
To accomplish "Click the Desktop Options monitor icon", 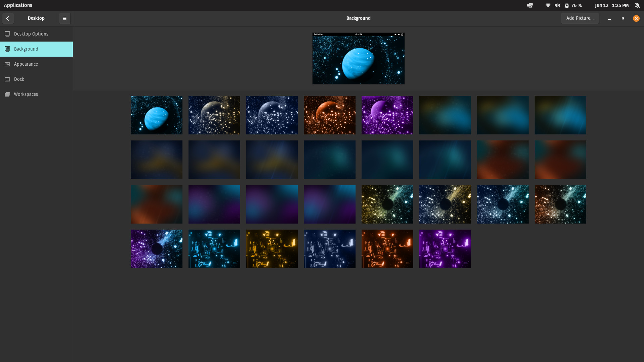I will (x=7, y=34).
